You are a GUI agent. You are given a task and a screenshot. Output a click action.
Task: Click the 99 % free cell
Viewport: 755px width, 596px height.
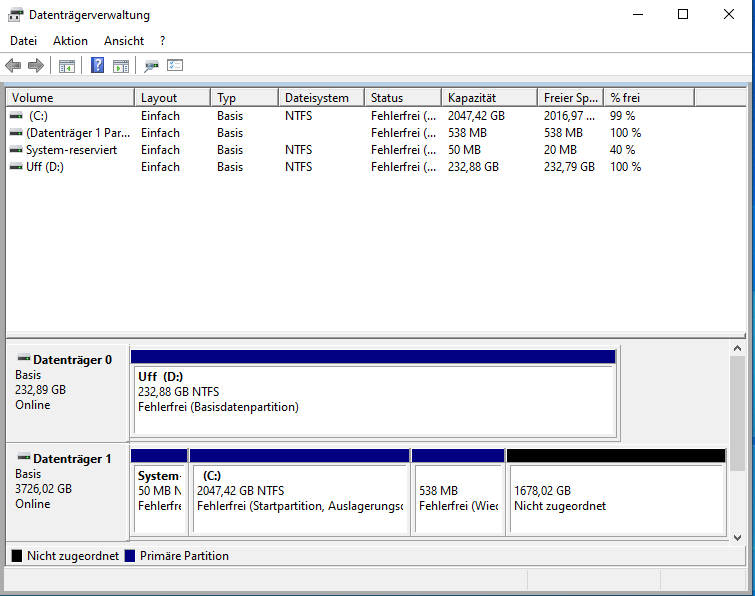(623, 116)
